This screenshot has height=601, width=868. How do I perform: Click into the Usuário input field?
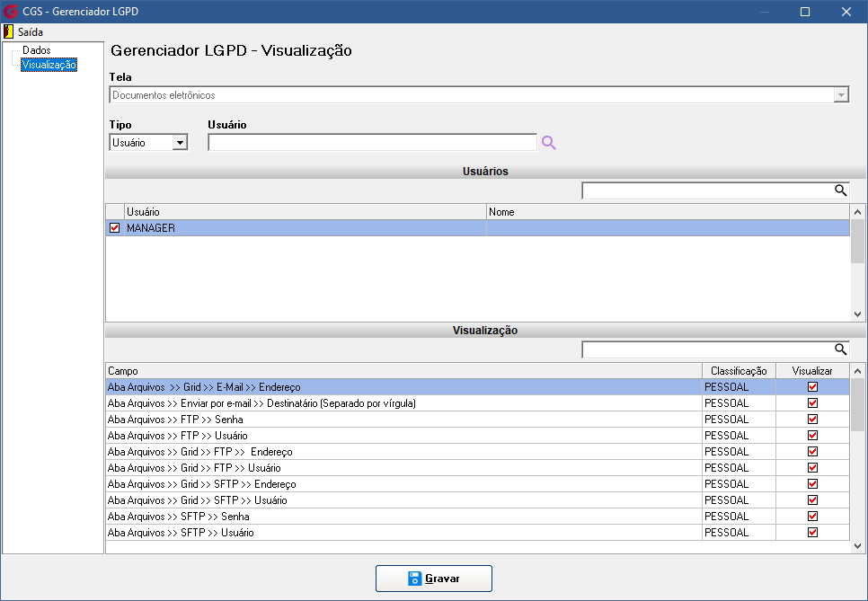pyautogui.click(x=372, y=143)
